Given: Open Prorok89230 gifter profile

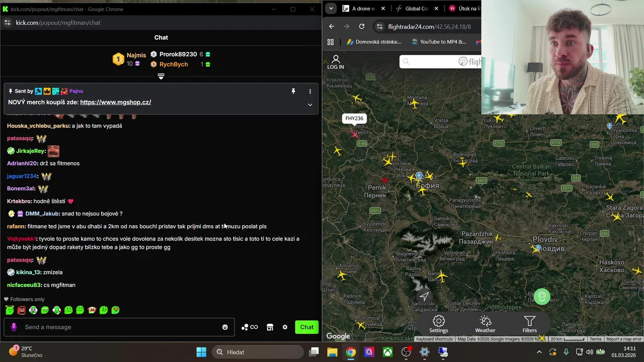Looking at the screenshot, I should [x=178, y=54].
